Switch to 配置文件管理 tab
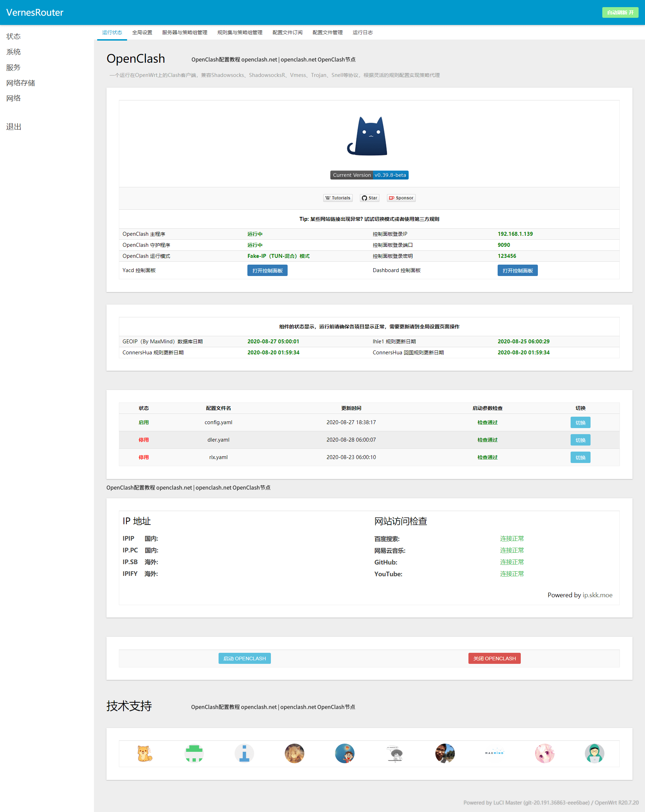Screen dimensions: 645x812 point(327,32)
